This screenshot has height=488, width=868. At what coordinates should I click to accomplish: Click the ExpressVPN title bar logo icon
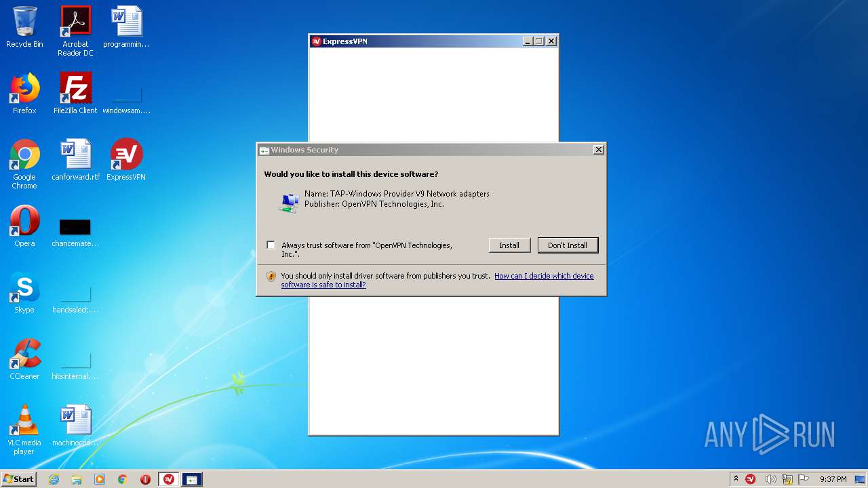316,41
